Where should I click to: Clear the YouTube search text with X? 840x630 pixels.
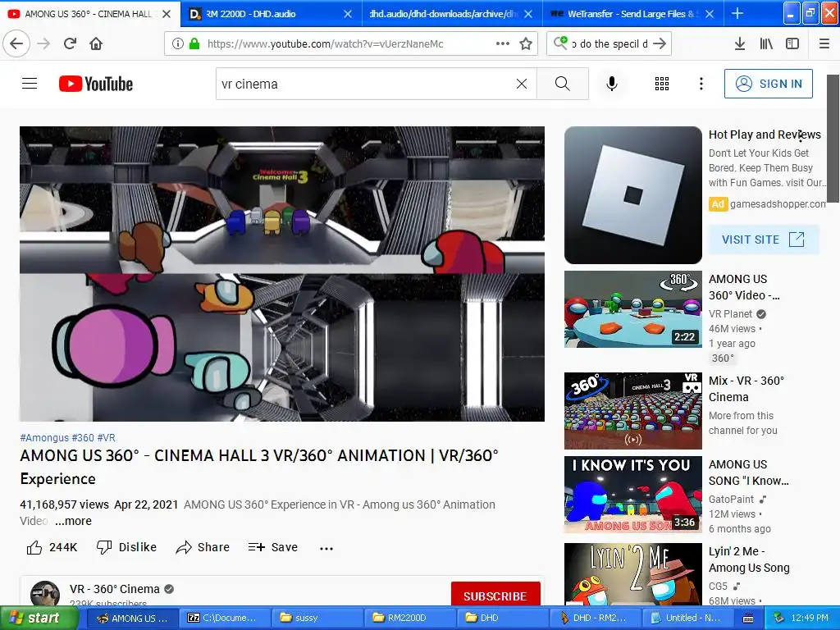tap(521, 84)
